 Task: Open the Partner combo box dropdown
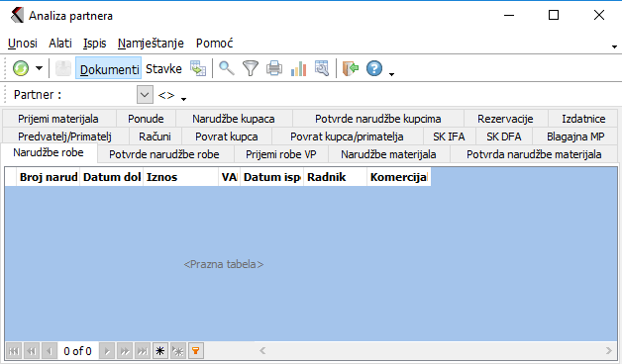[145, 95]
